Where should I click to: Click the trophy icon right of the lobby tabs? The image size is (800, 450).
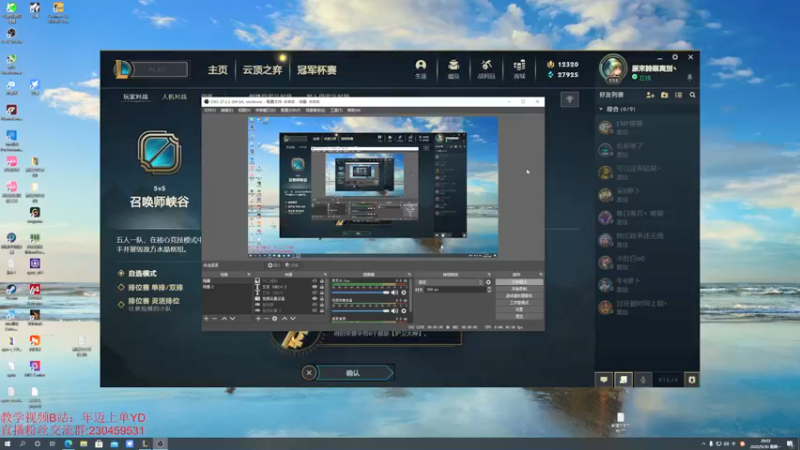pyautogui.click(x=569, y=99)
